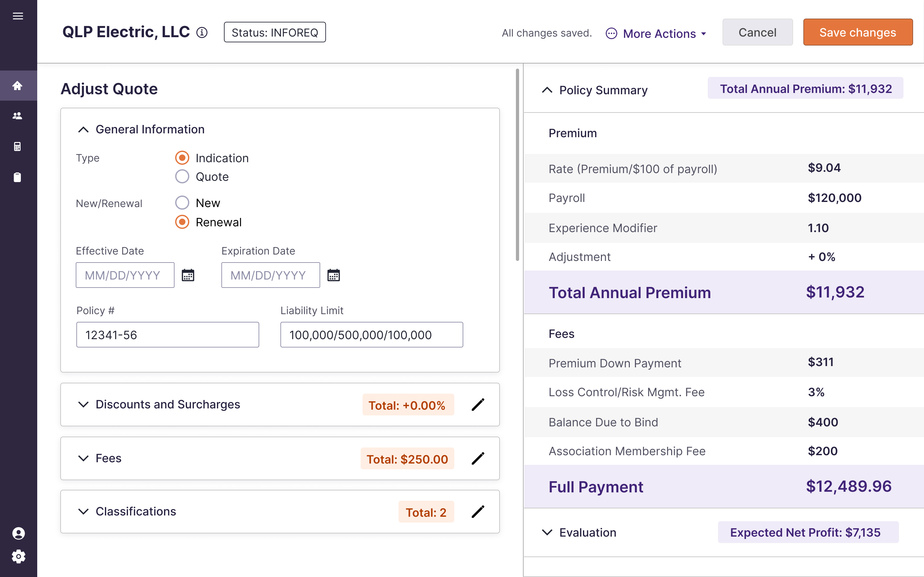Viewport: 924px width, 577px height.
Task: Click the Save changes button
Action: (858, 32)
